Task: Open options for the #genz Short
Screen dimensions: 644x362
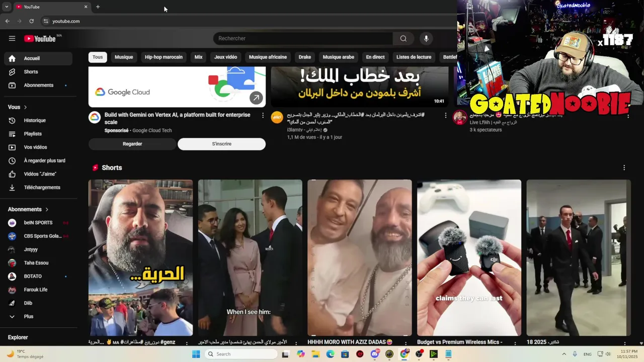Action: 187,343
